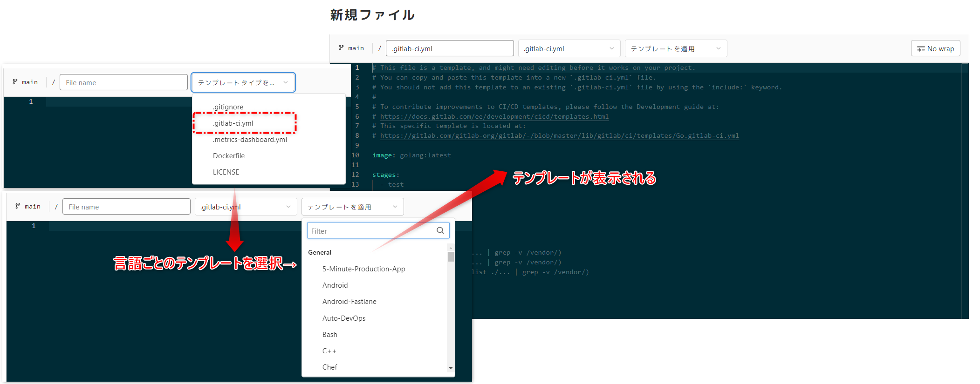Open the テンプレートを適用 dropdown in the top-right panel
Image resolution: width=980 pixels, height=384 pixels.
click(x=676, y=48)
